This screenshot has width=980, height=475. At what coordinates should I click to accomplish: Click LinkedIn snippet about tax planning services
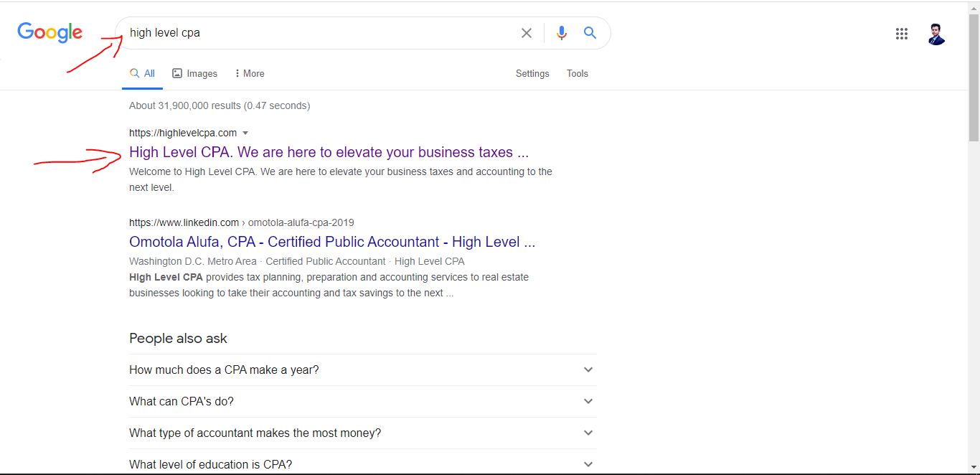click(x=329, y=285)
